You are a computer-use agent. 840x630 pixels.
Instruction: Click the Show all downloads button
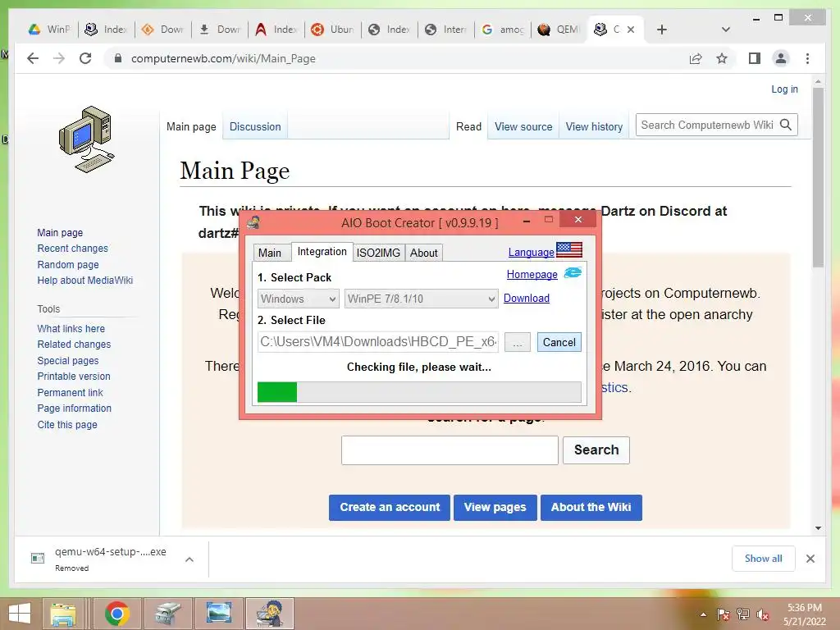point(764,559)
